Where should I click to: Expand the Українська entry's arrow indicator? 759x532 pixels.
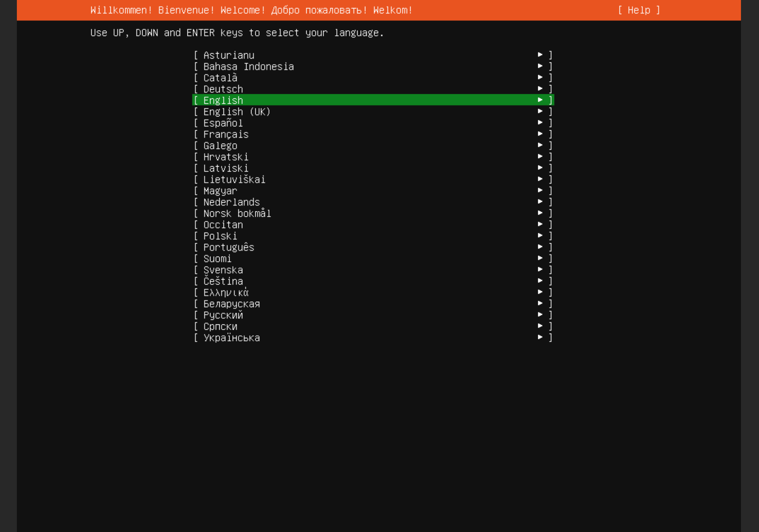tap(540, 337)
